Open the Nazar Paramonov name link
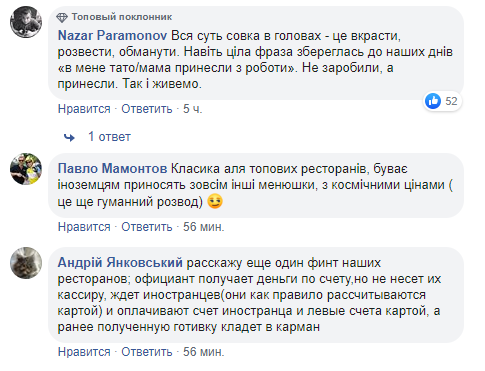Image resolution: width=485 pixels, height=371 pixels. tap(112, 36)
